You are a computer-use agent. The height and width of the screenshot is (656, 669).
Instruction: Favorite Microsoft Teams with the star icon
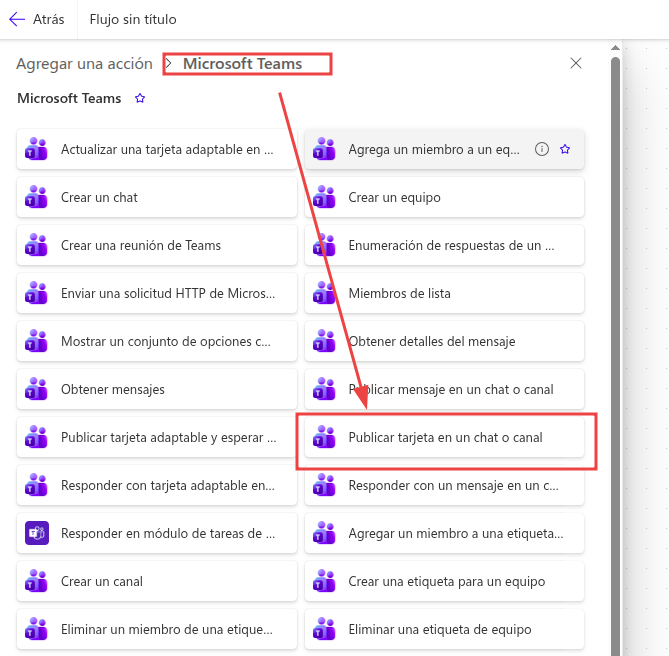(140, 99)
